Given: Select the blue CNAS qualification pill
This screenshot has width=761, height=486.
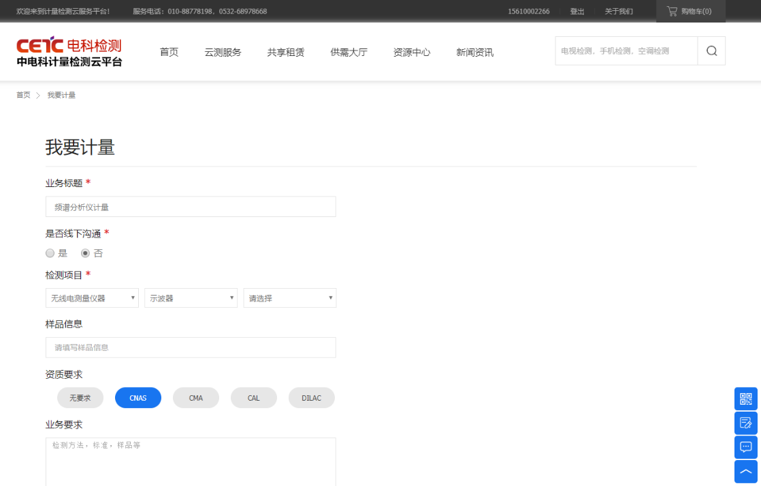Looking at the screenshot, I should pyautogui.click(x=138, y=398).
